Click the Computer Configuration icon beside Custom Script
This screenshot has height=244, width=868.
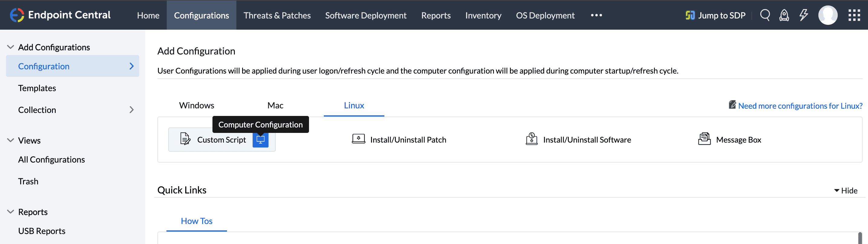261,140
